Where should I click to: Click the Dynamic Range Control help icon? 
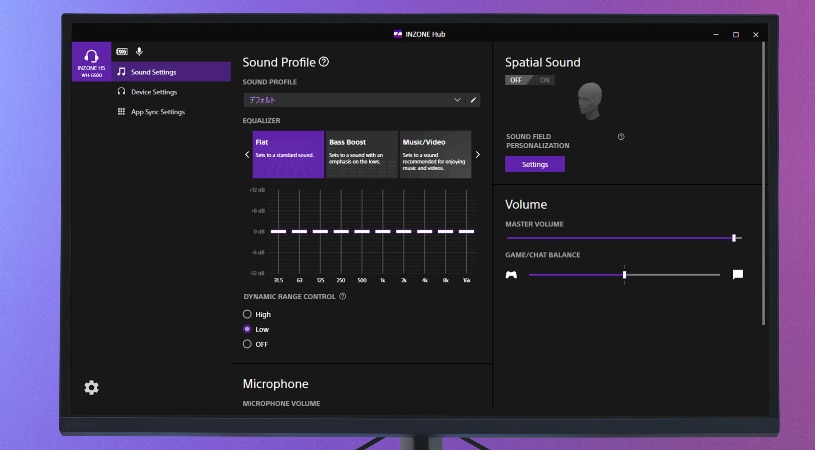(343, 296)
